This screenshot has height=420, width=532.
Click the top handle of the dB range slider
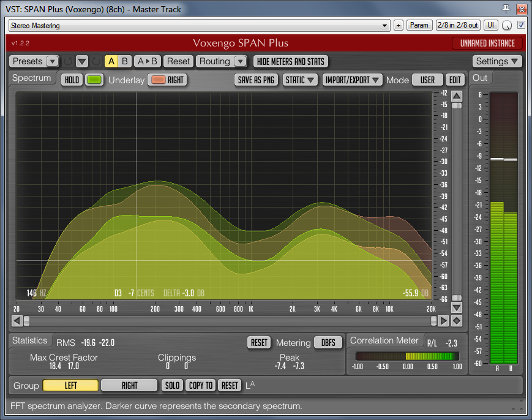coord(457,106)
